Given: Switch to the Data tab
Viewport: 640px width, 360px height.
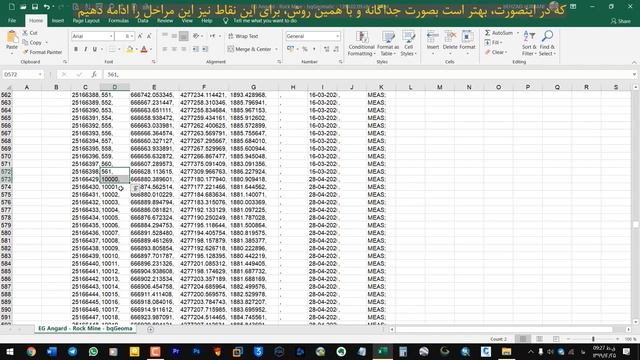Looking at the screenshot, I should pos(143,20).
